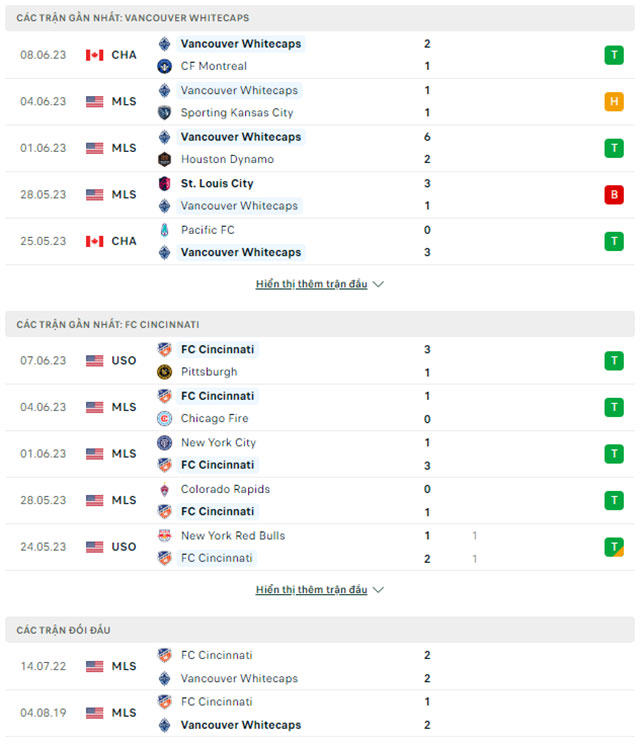Viewport: 640px width, 745px height.
Task: Click the CF Montreal team logo
Action: [x=165, y=66]
